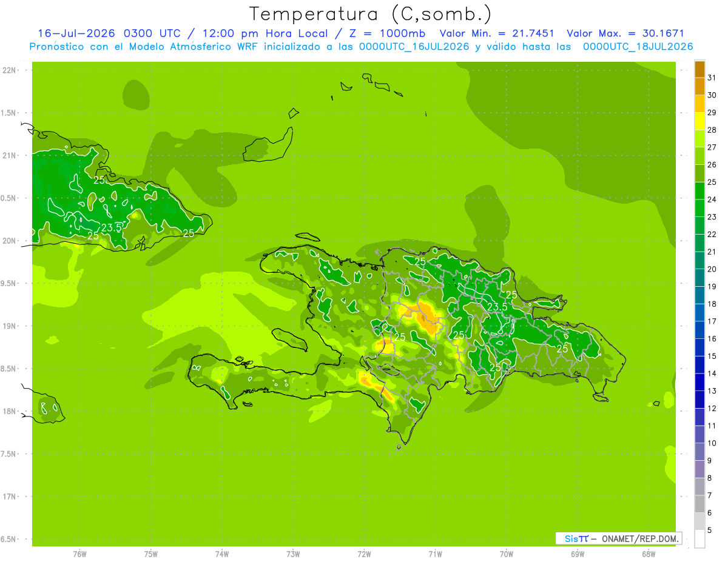Click the '71W' longitude axis label
The image size is (728, 562).
click(436, 554)
